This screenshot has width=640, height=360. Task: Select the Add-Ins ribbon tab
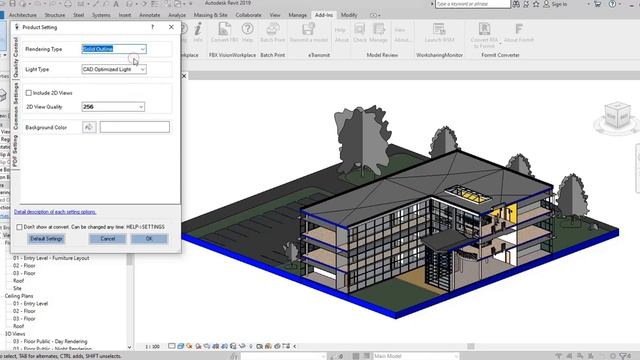click(x=324, y=15)
